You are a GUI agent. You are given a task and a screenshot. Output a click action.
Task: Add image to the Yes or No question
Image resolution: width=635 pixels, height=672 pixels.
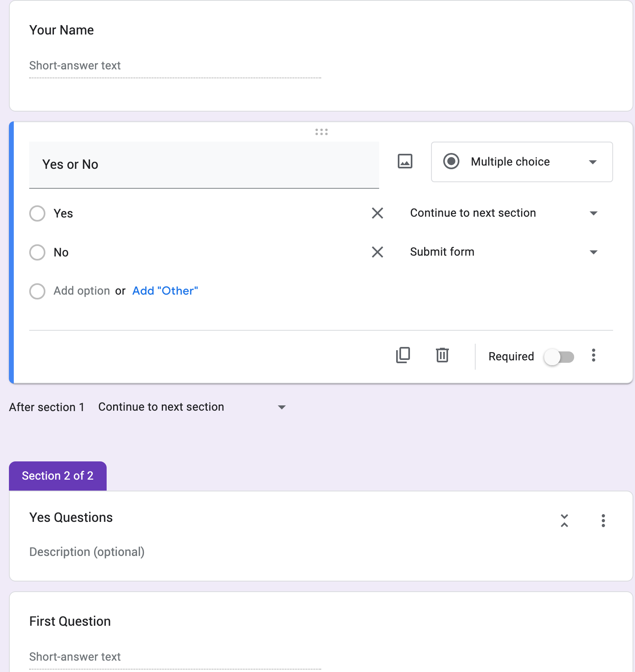405,162
